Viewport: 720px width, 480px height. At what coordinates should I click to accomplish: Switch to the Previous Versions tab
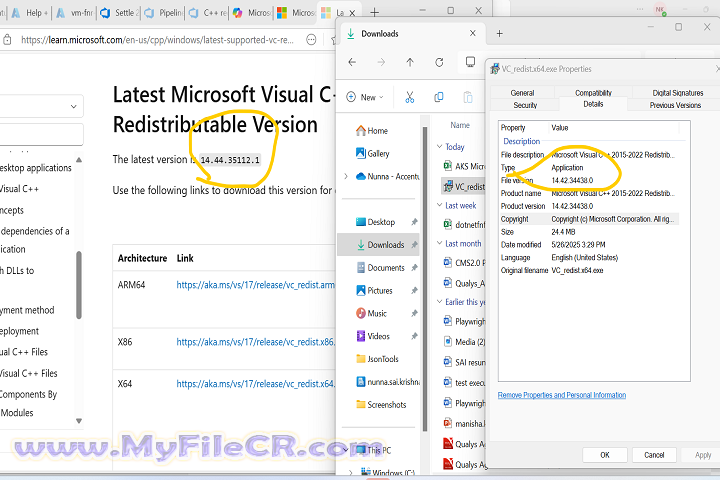(x=675, y=105)
